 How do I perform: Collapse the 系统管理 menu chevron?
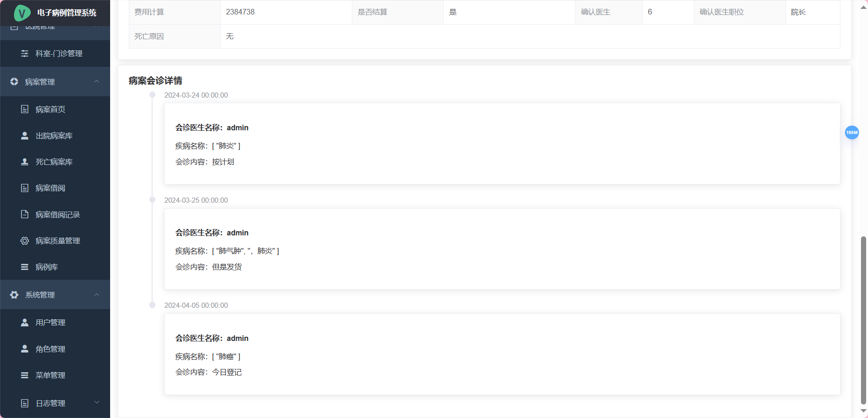click(x=97, y=295)
